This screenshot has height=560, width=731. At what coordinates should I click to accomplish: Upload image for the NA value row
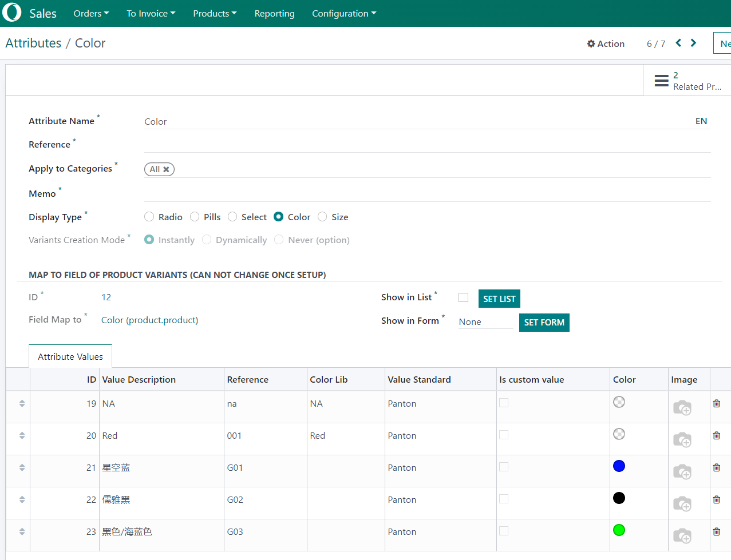(682, 407)
